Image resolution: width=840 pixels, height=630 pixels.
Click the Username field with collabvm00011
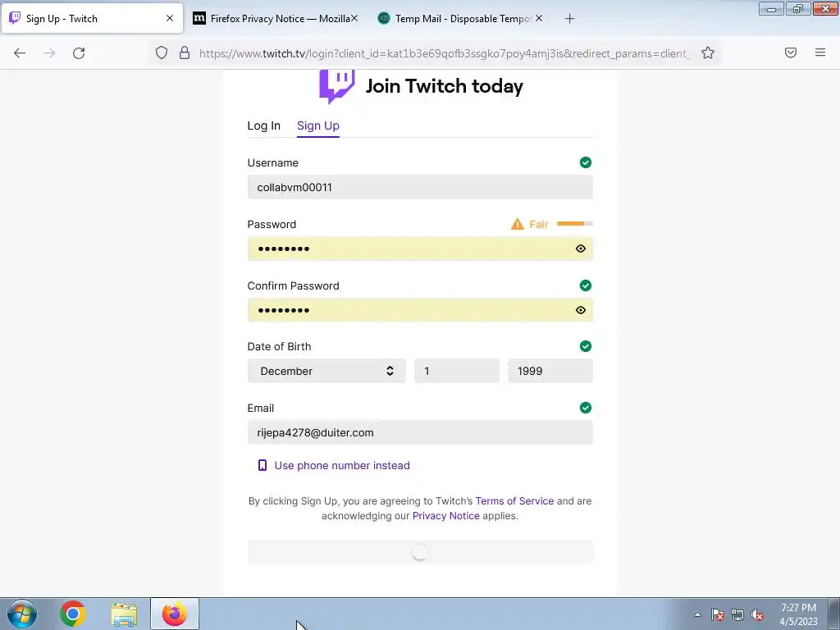pos(420,187)
